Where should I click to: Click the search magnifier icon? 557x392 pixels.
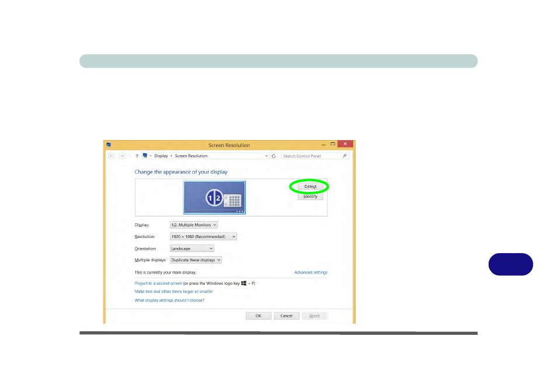344,156
